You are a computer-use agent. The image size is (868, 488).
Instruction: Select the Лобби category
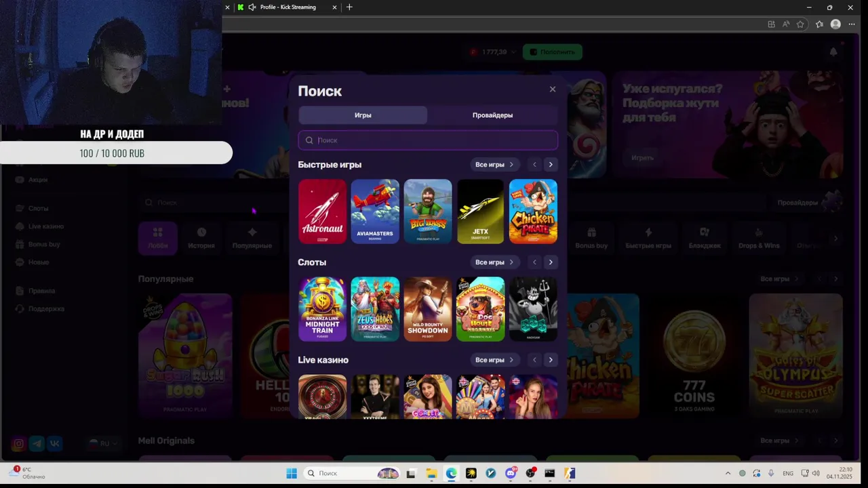pos(158,238)
